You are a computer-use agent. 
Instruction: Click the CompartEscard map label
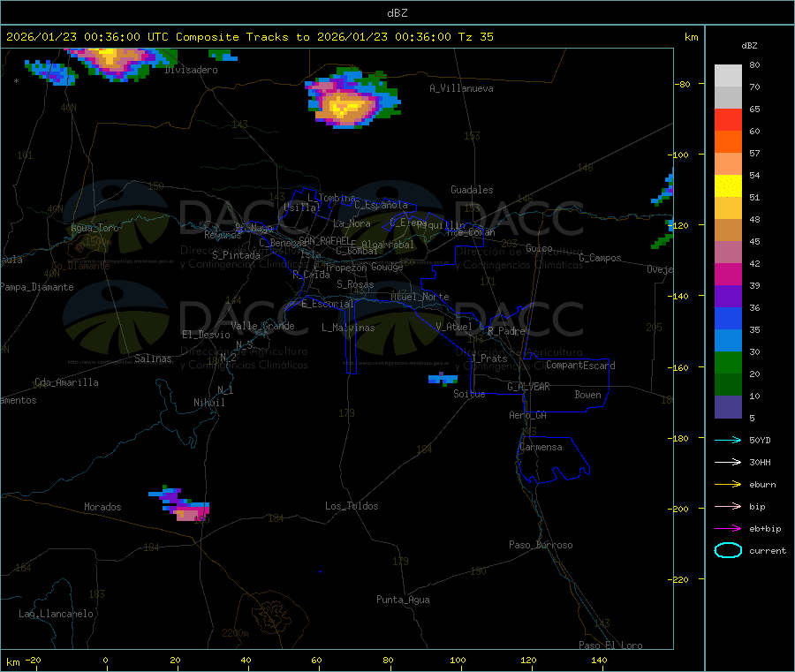click(x=580, y=366)
